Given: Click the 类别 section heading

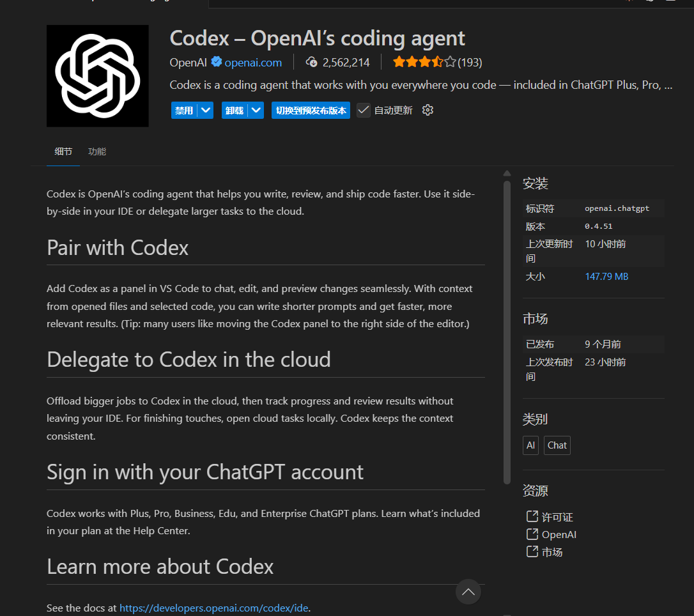Looking at the screenshot, I should [535, 419].
